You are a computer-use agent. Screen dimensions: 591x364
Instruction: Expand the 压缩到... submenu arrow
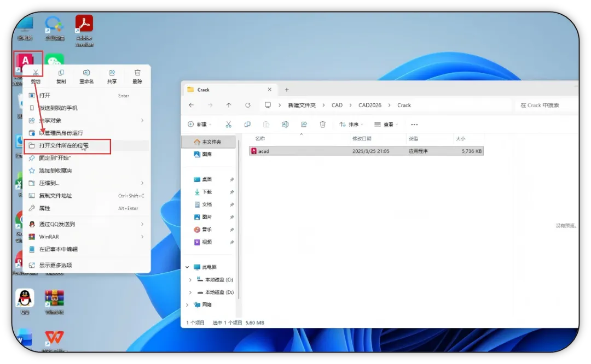[142, 183]
